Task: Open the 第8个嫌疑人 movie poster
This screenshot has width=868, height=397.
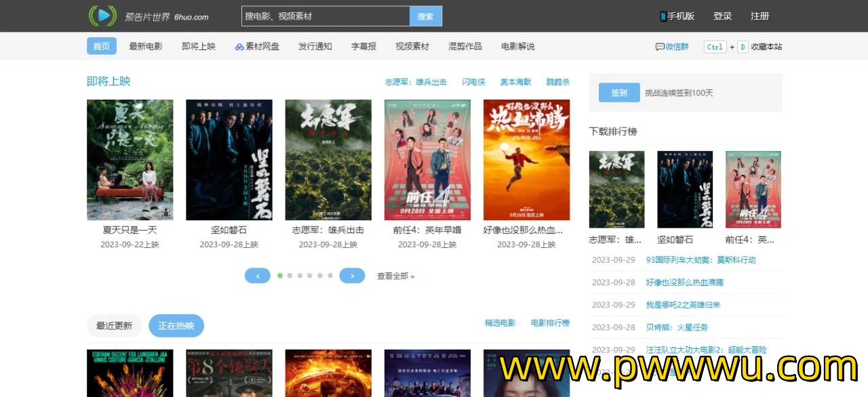Action: [x=229, y=373]
